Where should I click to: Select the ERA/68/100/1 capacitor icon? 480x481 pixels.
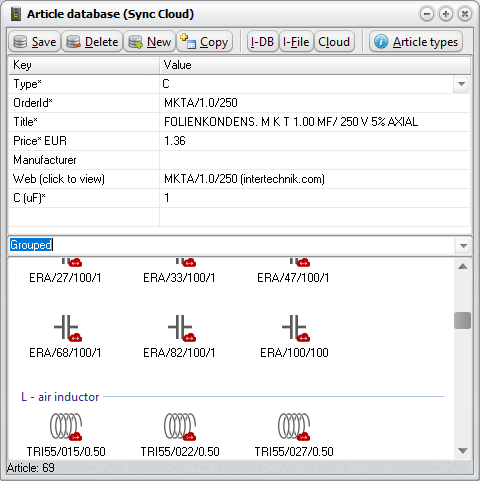(x=68, y=328)
